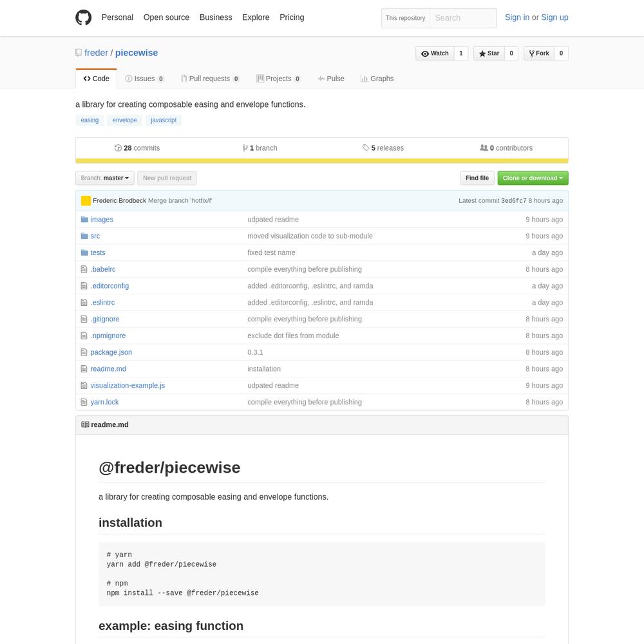Image resolution: width=644 pixels, height=644 pixels.
Task: Click the branch icon next to 1 branch
Action: pos(245,148)
